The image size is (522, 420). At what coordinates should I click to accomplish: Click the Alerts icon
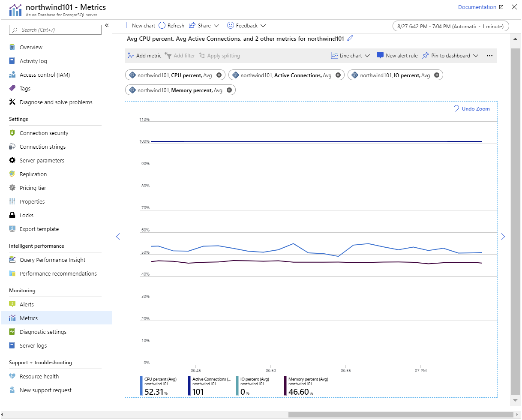tap(12, 304)
